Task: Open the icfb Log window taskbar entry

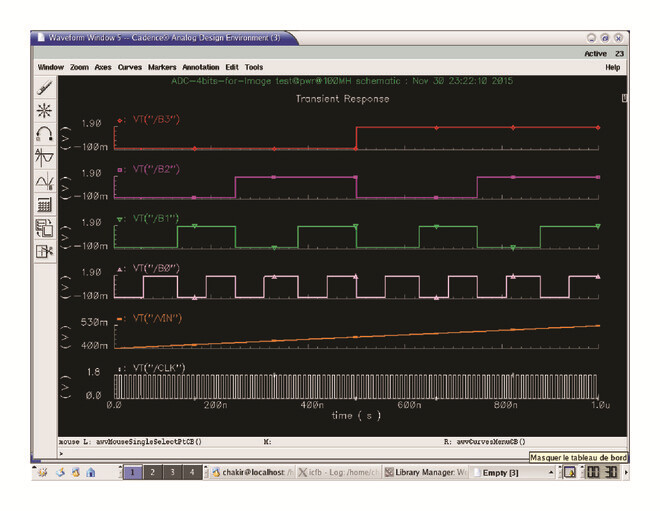Action: (339, 473)
